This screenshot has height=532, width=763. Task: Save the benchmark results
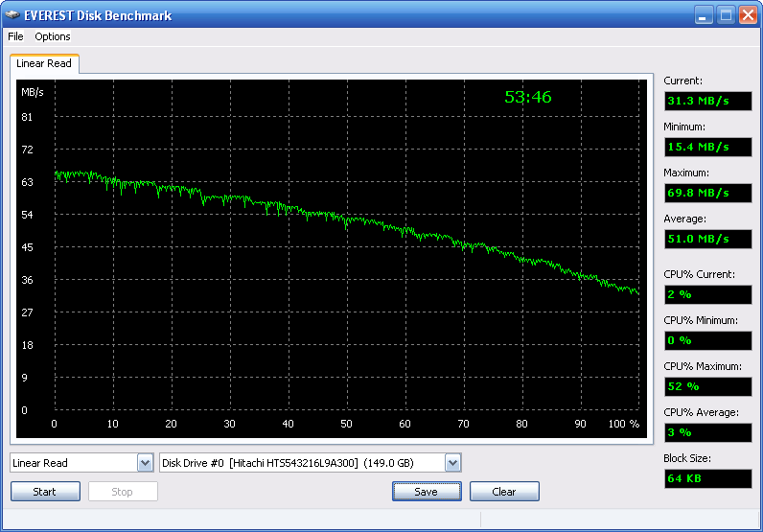click(x=427, y=492)
